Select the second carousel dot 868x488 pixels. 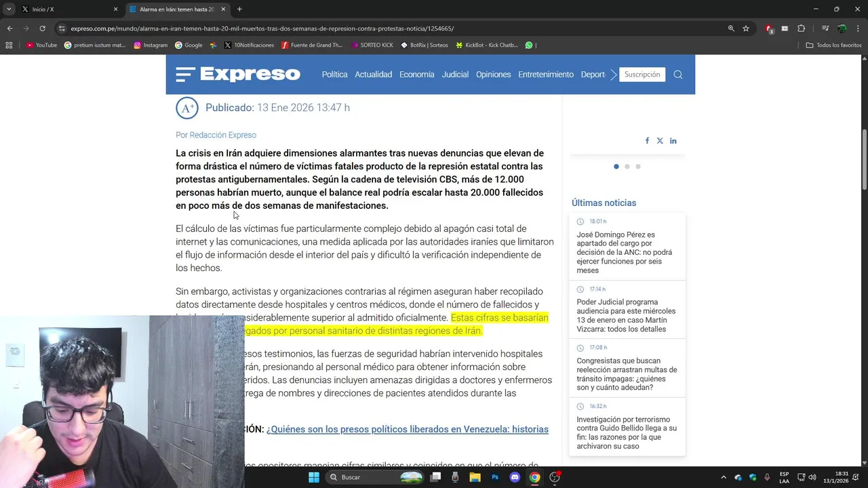[627, 167]
